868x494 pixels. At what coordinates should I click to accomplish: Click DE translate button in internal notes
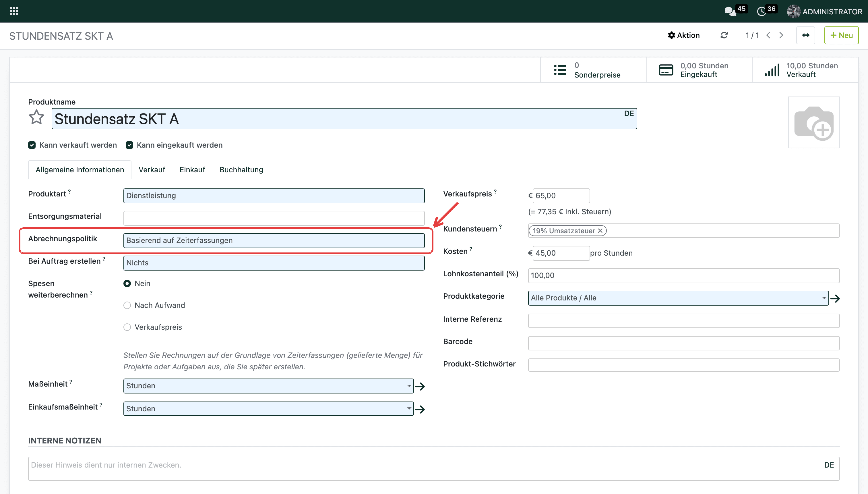pos(829,465)
